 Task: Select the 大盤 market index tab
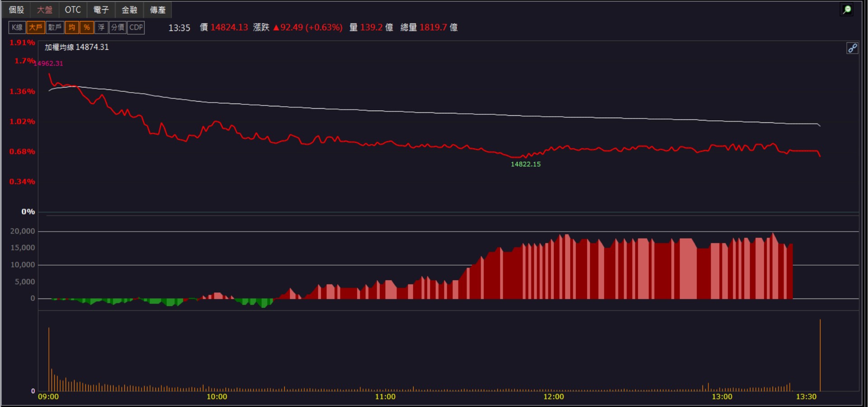45,9
